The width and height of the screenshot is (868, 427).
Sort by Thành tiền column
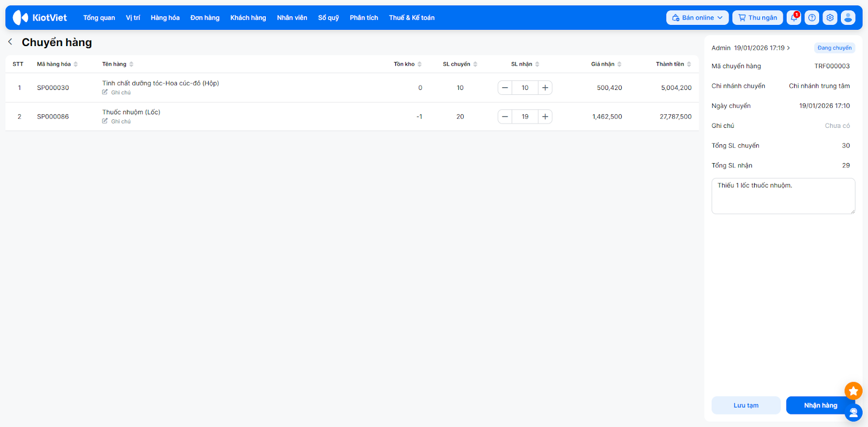tap(689, 64)
